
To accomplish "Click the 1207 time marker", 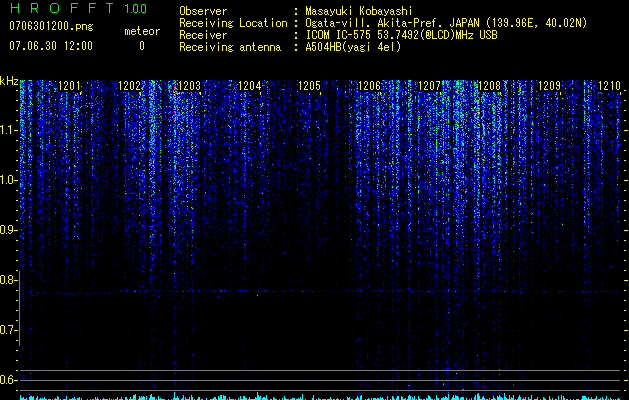I will (x=429, y=85).
